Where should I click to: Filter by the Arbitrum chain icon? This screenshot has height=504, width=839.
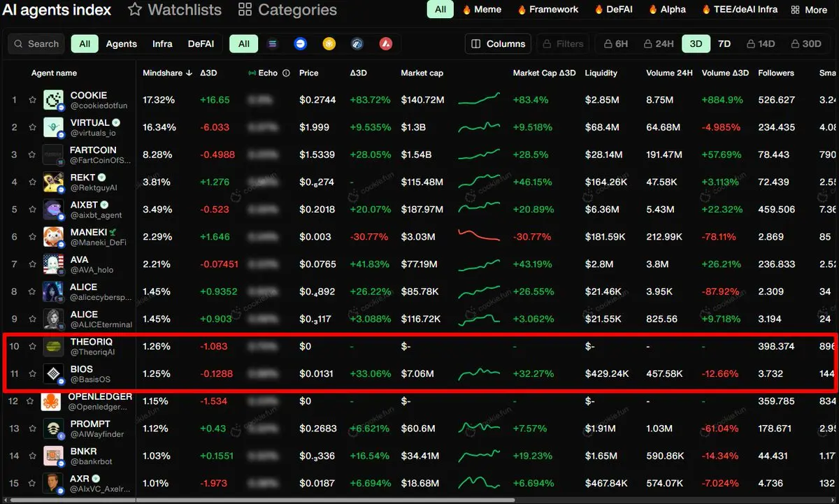tap(357, 44)
